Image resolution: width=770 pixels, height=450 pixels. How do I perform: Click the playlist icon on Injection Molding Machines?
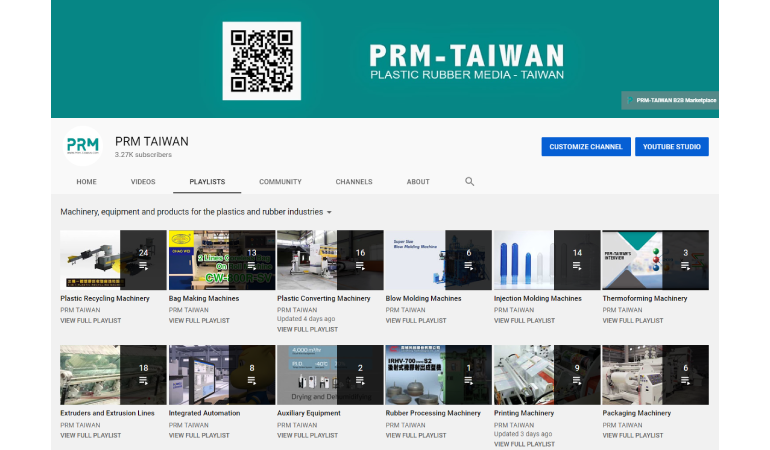tap(577, 266)
